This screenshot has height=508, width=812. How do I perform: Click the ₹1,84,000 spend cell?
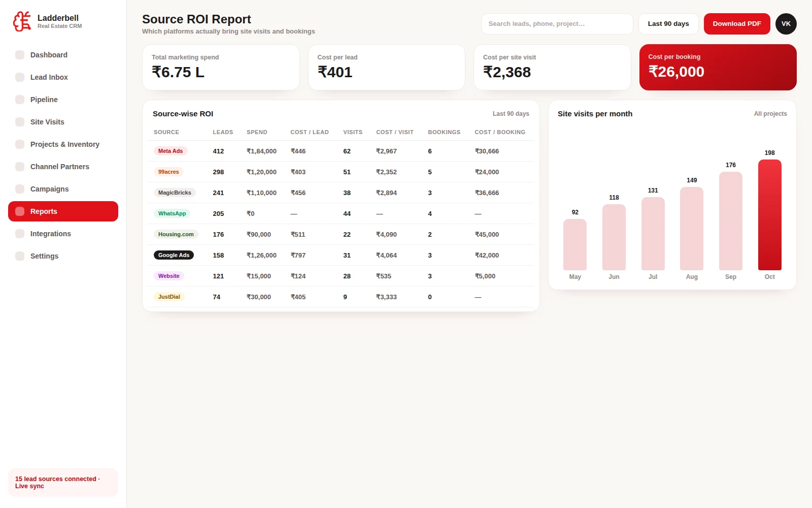[x=261, y=151]
